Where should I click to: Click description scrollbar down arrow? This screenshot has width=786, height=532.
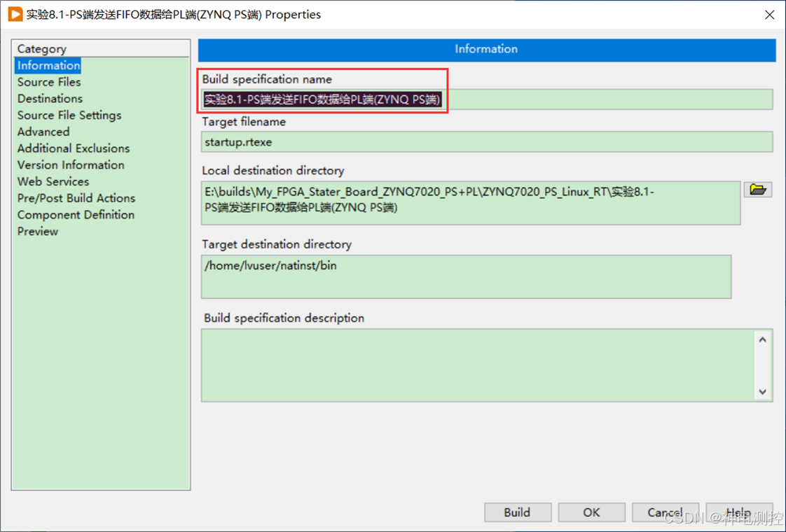click(x=762, y=392)
